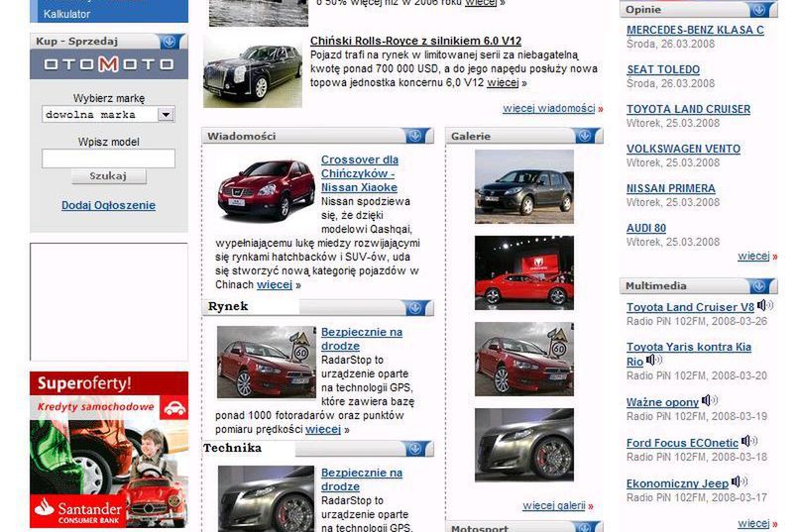Image resolution: width=799 pixels, height=532 pixels.
Task: Open the Dodaj Ogłoszenie link
Action: point(108,205)
